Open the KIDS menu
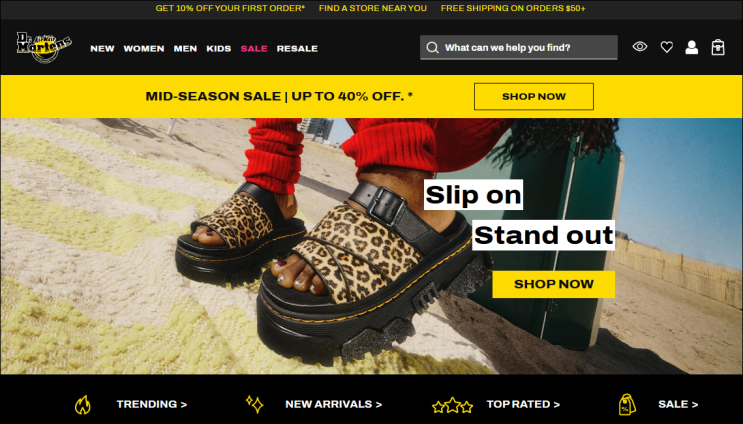 click(x=218, y=48)
